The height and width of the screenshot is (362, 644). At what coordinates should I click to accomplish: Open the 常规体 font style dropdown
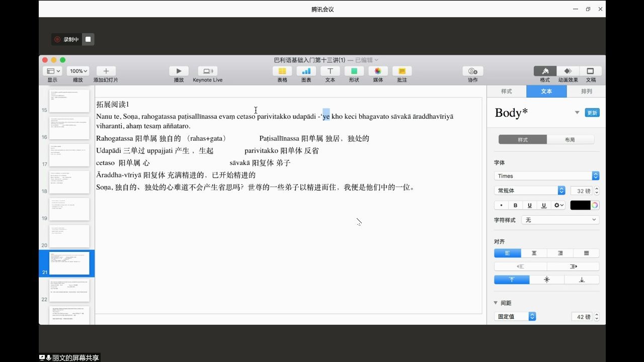coord(530,191)
